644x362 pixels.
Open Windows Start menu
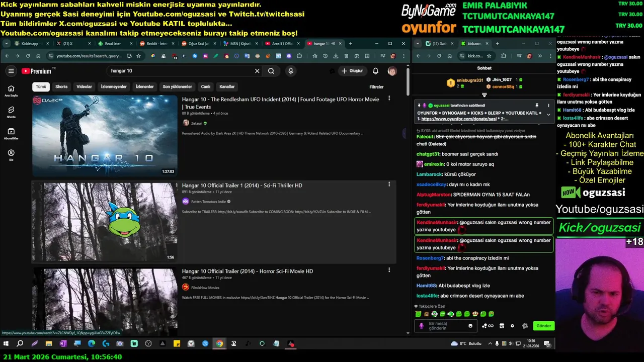click(x=6, y=344)
